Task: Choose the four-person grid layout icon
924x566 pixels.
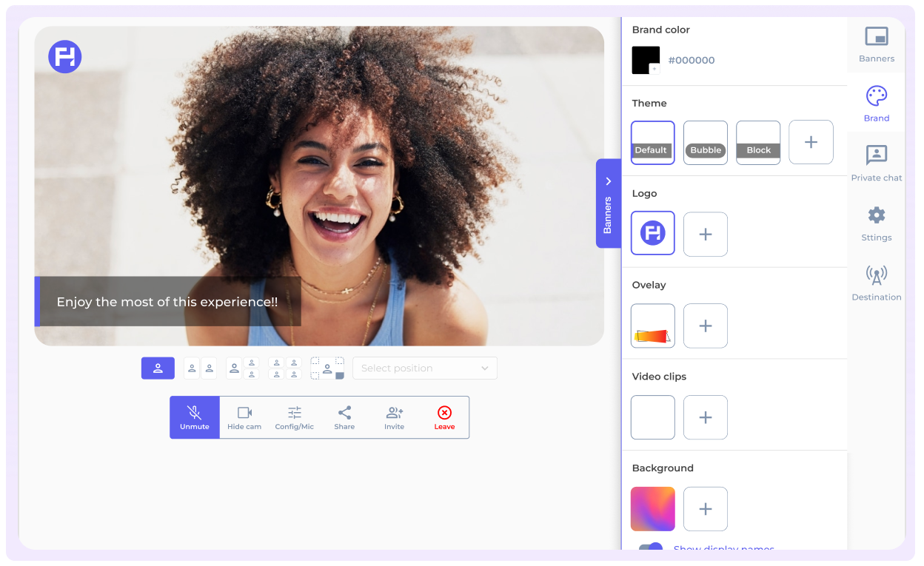Action: 285,368
